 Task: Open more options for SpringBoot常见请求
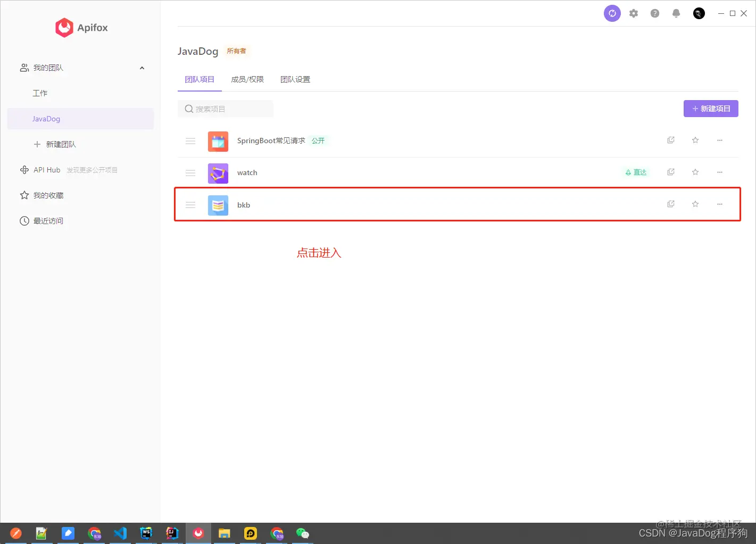click(720, 140)
